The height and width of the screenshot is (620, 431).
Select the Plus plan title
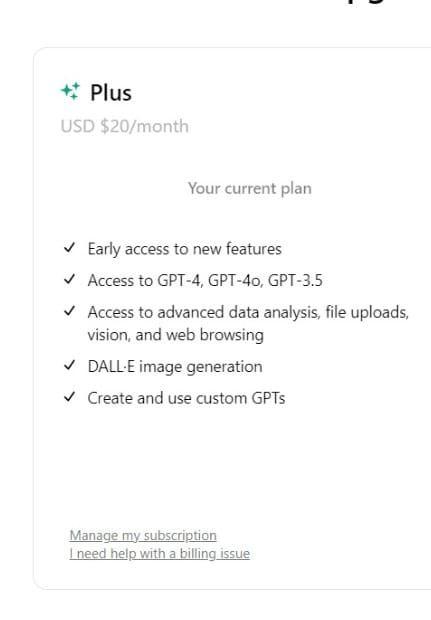[x=111, y=93]
